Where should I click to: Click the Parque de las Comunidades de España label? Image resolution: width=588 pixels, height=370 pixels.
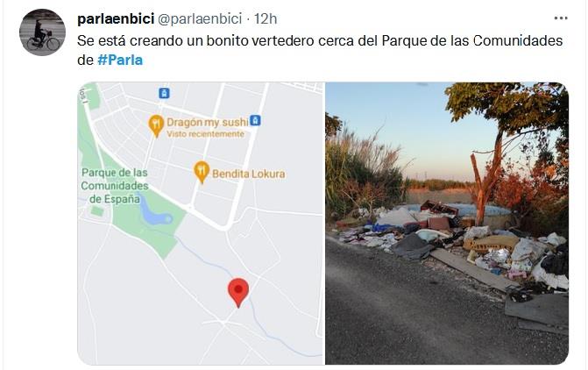(x=115, y=186)
